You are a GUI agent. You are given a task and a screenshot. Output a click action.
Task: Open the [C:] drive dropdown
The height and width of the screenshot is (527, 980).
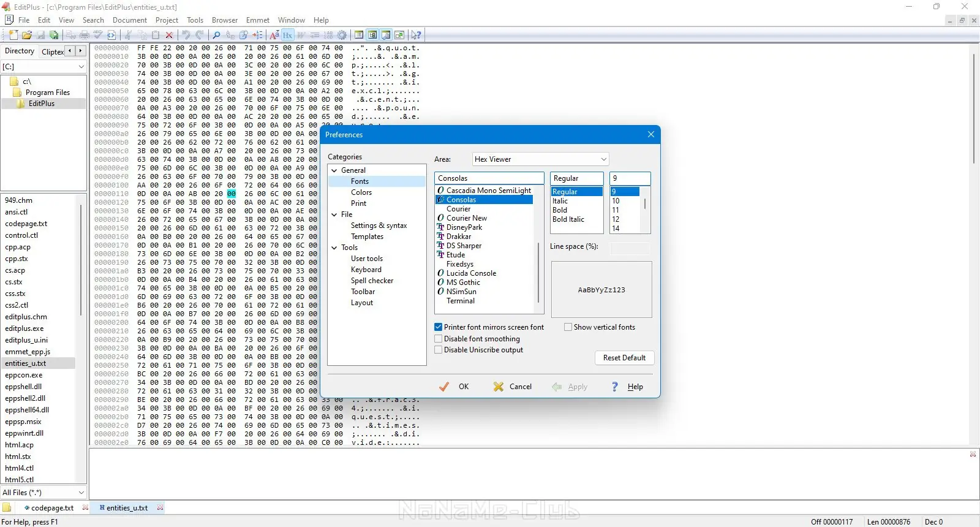coord(43,66)
